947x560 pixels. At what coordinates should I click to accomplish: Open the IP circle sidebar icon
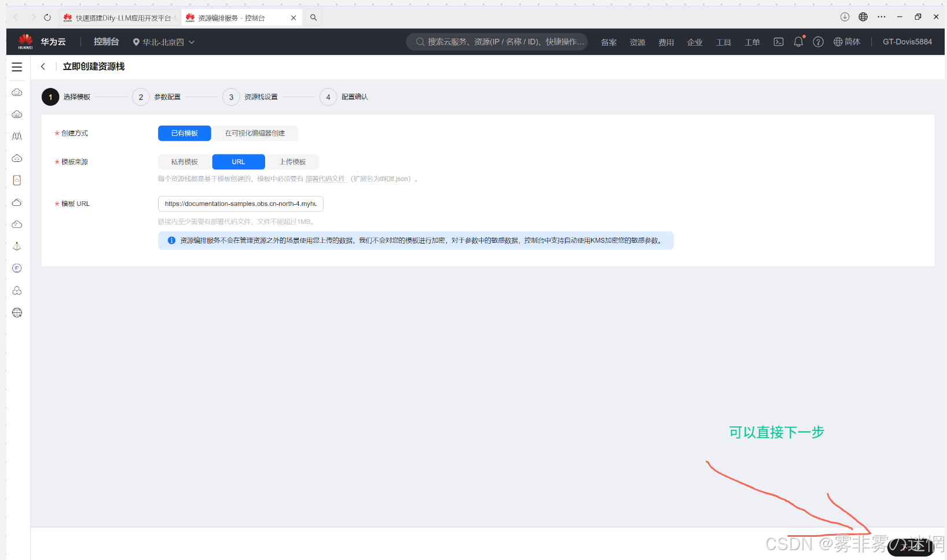click(17, 268)
